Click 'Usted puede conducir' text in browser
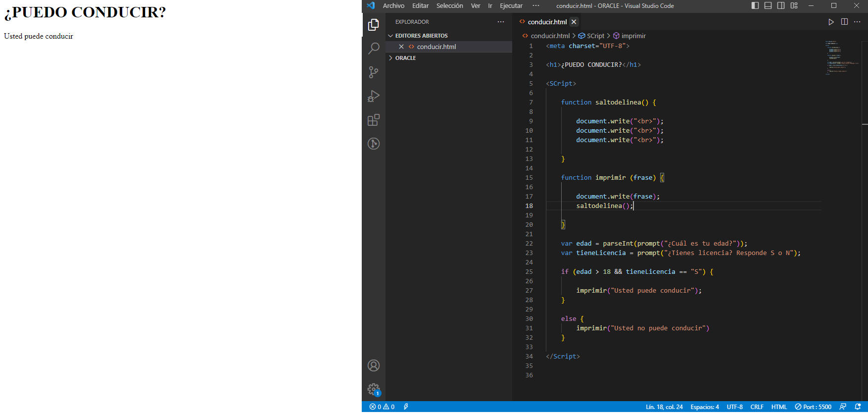This screenshot has width=868, height=413. [39, 36]
